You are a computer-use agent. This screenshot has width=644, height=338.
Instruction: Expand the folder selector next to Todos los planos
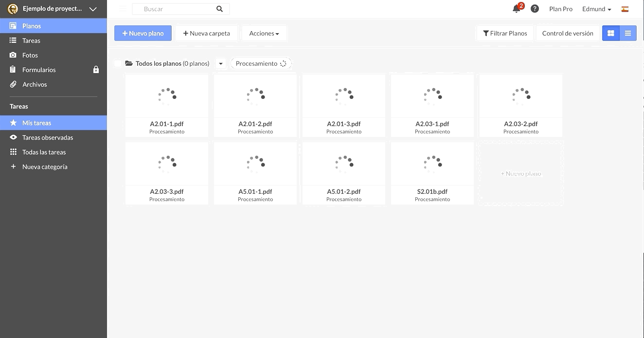pos(221,63)
